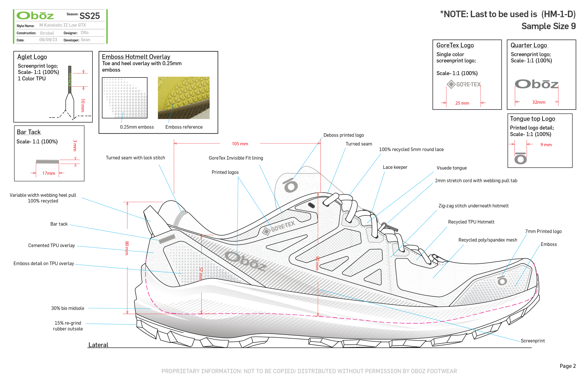Click the GORE-TEX logo in GoreTex Logo box

pyautogui.click(x=464, y=84)
